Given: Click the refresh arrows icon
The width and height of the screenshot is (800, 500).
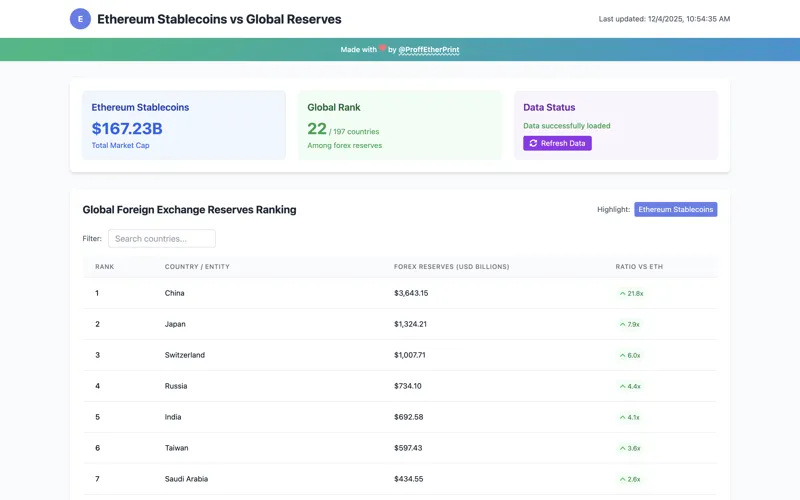Looking at the screenshot, I should pos(533,143).
